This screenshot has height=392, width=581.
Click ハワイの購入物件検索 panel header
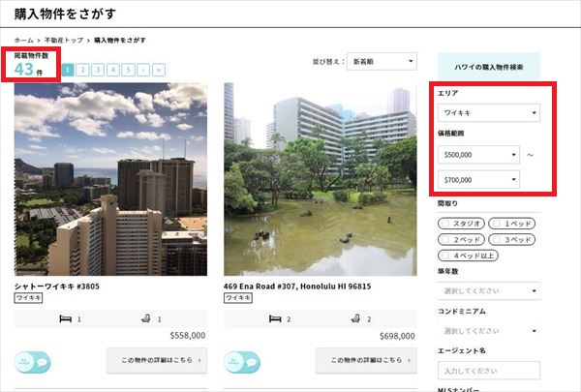point(489,67)
